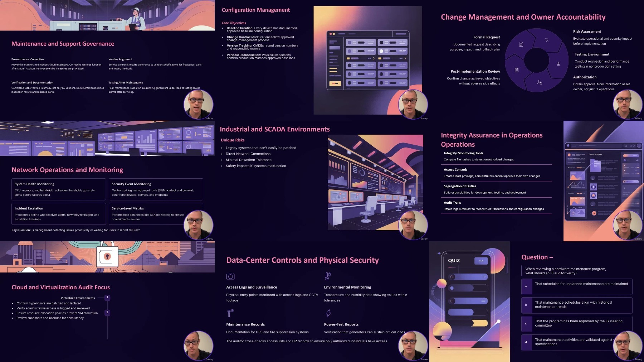Click the people icon in the change-cycle wheel

click(x=540, y=82)
